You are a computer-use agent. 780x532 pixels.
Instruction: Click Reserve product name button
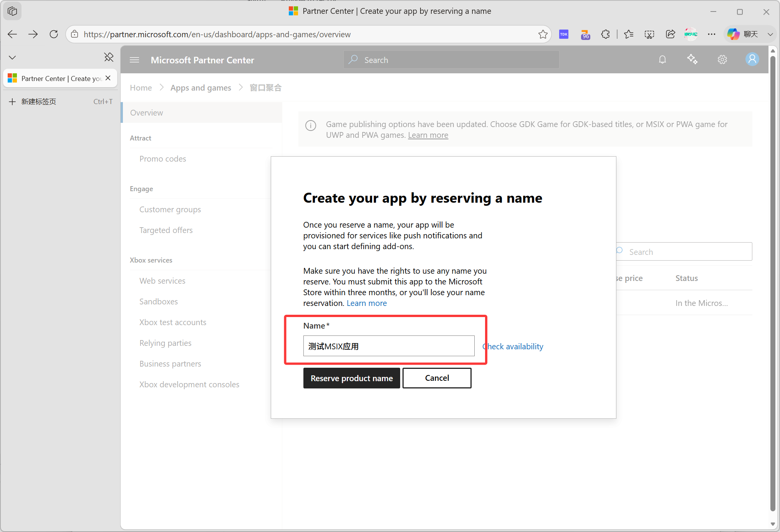[351, 378]
